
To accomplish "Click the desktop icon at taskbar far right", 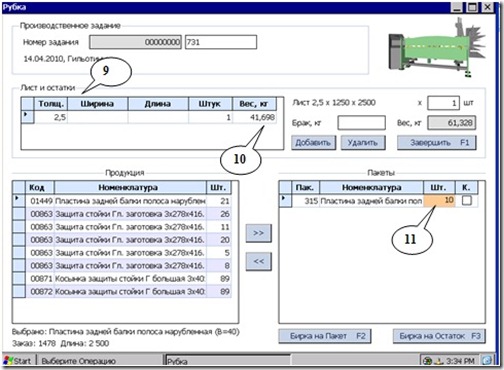I will tap(487, 360).
